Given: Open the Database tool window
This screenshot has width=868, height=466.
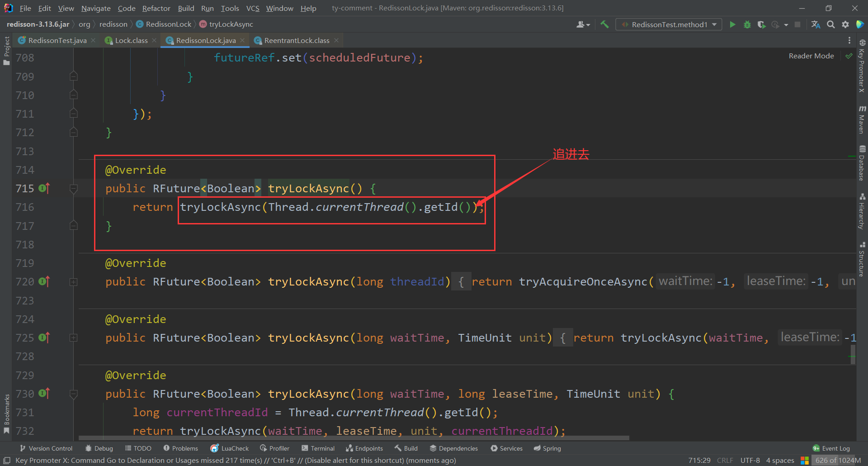Looking at the screenshot, I should tap(862, 163).
